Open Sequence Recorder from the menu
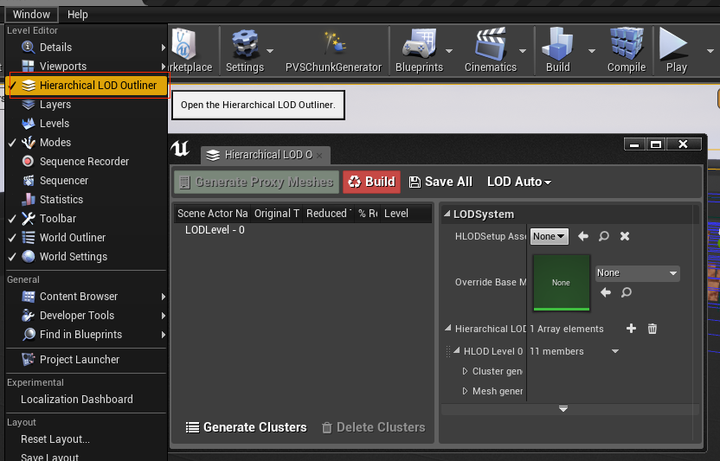Viewport: 720px width, 461px height. 86,161
